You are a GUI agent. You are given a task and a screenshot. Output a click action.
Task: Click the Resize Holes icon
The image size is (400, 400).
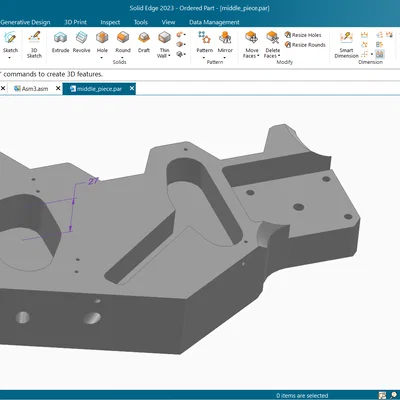288,35
